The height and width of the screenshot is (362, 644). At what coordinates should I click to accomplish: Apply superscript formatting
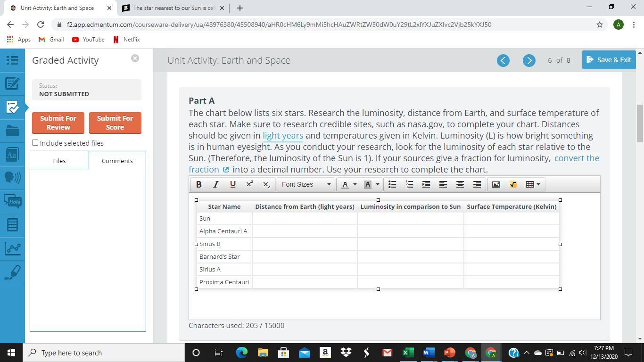(x=250, y=184)
